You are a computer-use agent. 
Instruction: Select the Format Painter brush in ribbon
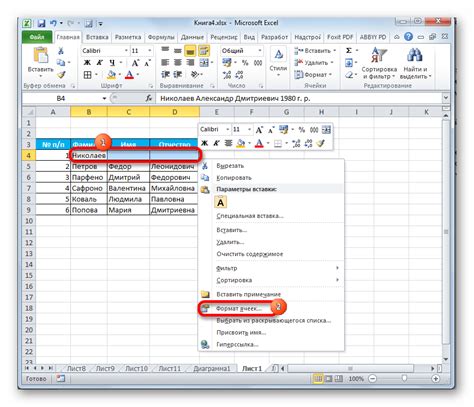[x=61, y=75]
